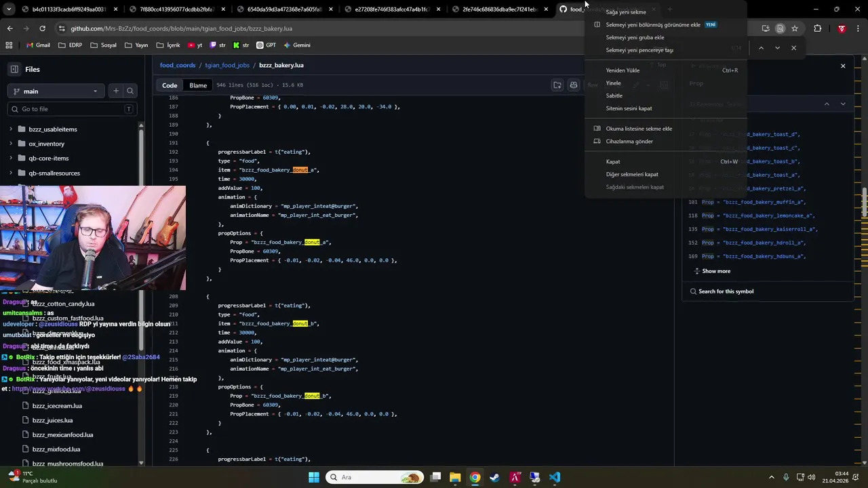The image size is (868, 488).
Task: Choose 'Sitenin sesini kapat'
Action: tap(629, 108)
